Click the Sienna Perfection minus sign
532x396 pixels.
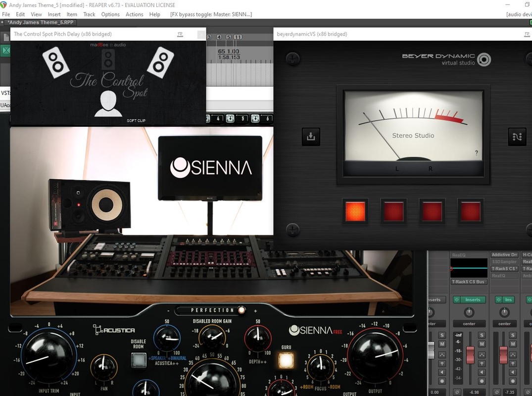pyautogui.click(x=168, y=310)
